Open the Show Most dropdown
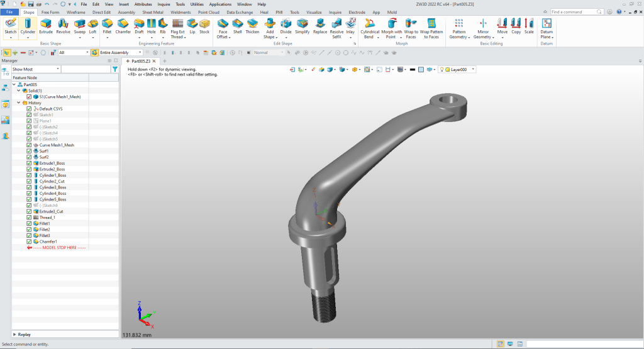This screenshot has width=644, height=349. [35, 69]
